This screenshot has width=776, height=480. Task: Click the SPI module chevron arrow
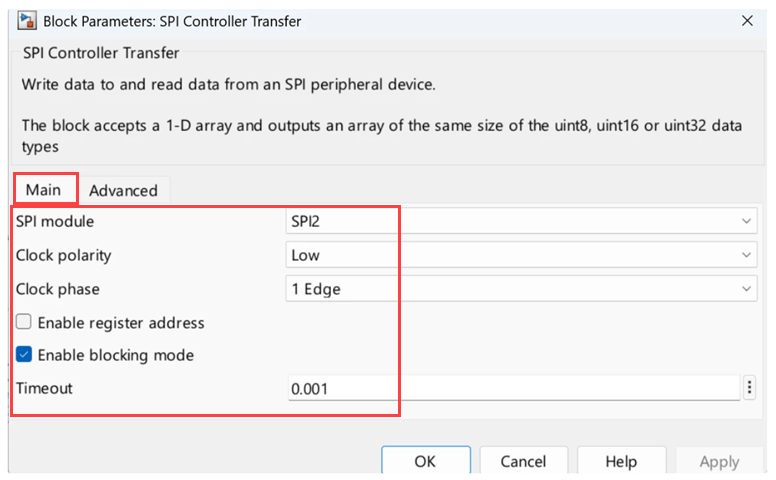pos(747,221)
